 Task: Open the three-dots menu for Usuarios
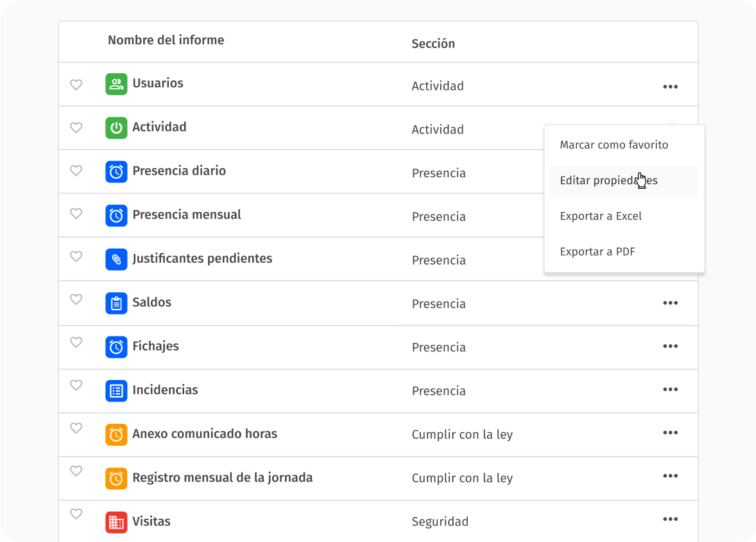pos(670,87)
